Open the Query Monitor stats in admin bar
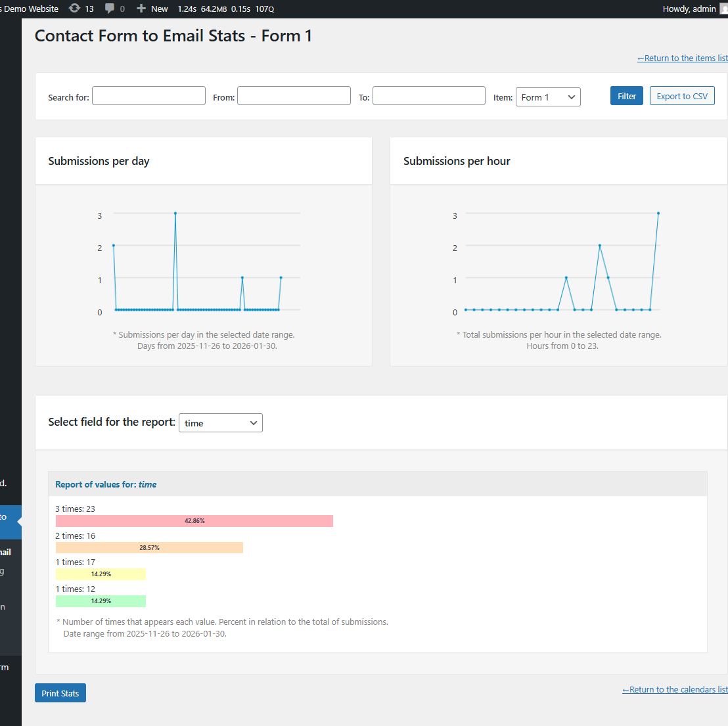The height and width of the screenshot is (726, 728). [225, 9]
